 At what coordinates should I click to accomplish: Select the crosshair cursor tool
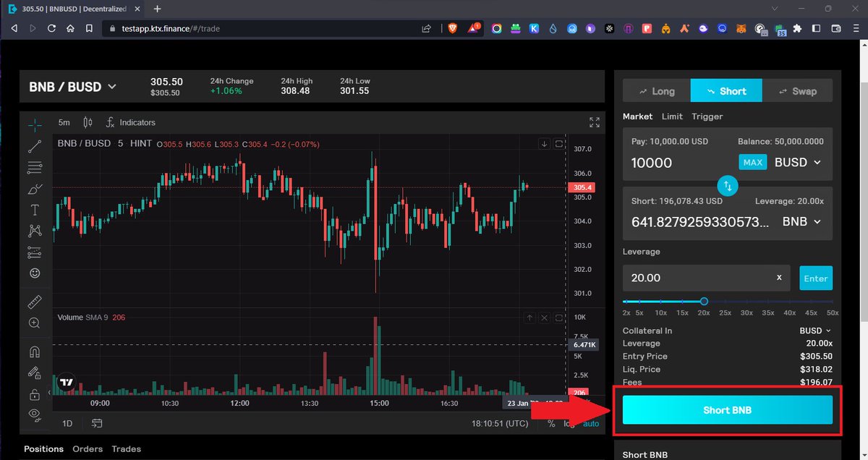point(35,124)
